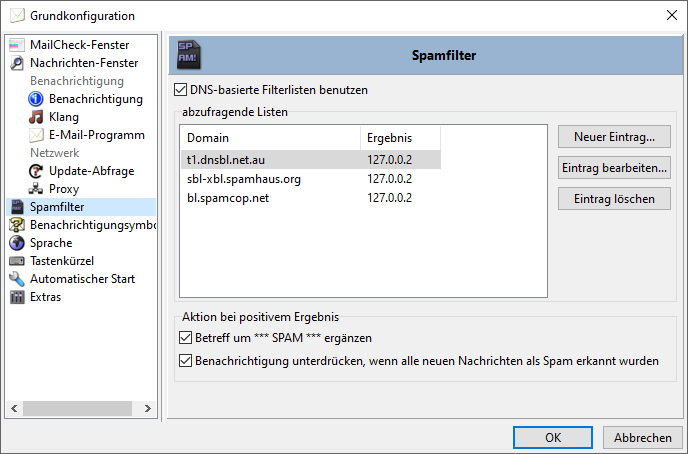The width and height of the screenshot is (688, 454).
Task: Click the Proxy network icon
Action: pos(36,189)
